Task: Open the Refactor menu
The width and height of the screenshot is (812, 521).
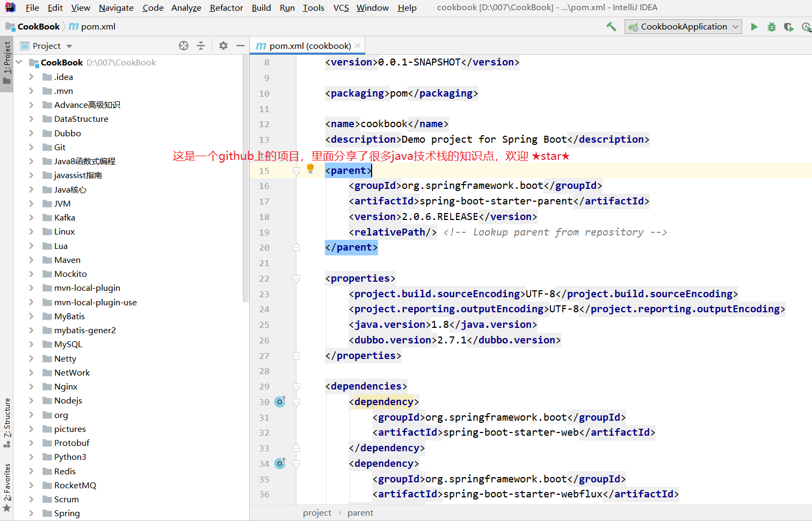Action: point(226,8)
